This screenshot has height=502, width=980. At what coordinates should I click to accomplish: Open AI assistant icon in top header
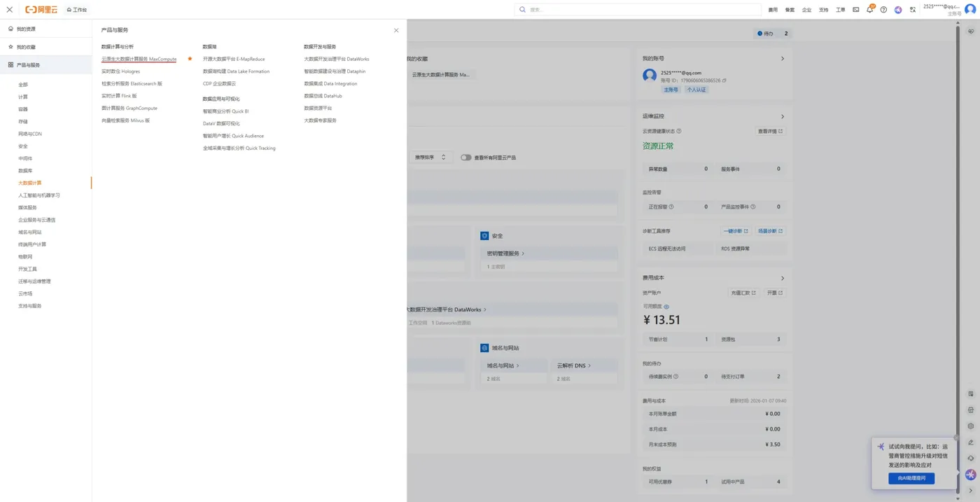(898, 10)
